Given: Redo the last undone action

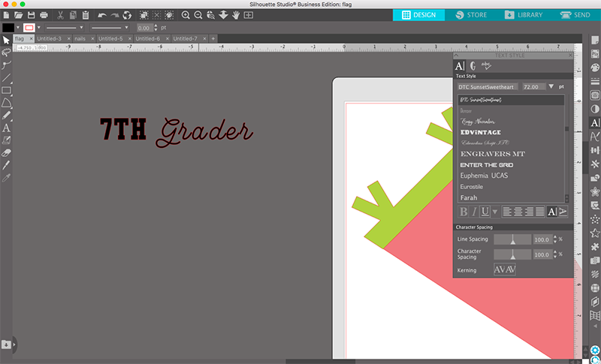Looking at the screenshot, I should click(x=115, y=15).
